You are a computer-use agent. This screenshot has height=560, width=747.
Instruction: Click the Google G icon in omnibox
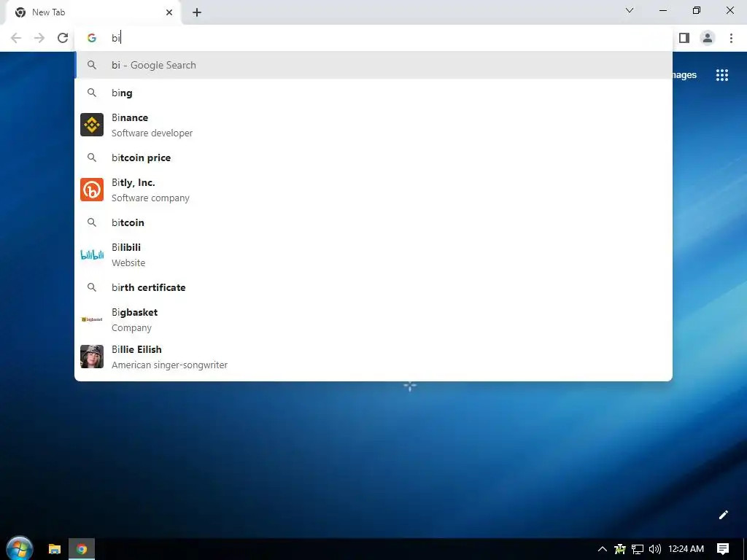coord(92,38)
